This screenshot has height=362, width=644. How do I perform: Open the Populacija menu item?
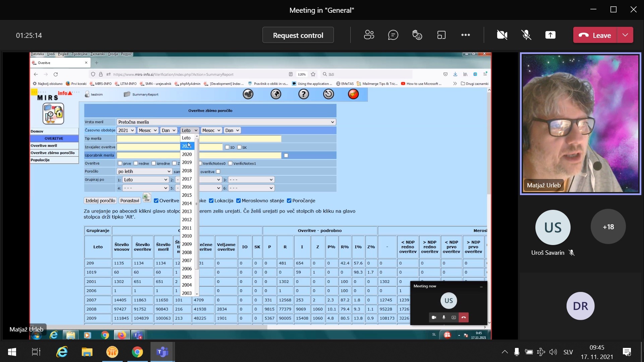[x=40, y=160]
